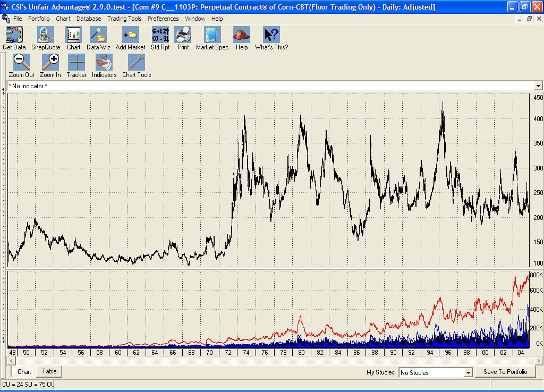Click the horizontal scrollbar left arrow
The image size is (544, 392).
point(11,361)
